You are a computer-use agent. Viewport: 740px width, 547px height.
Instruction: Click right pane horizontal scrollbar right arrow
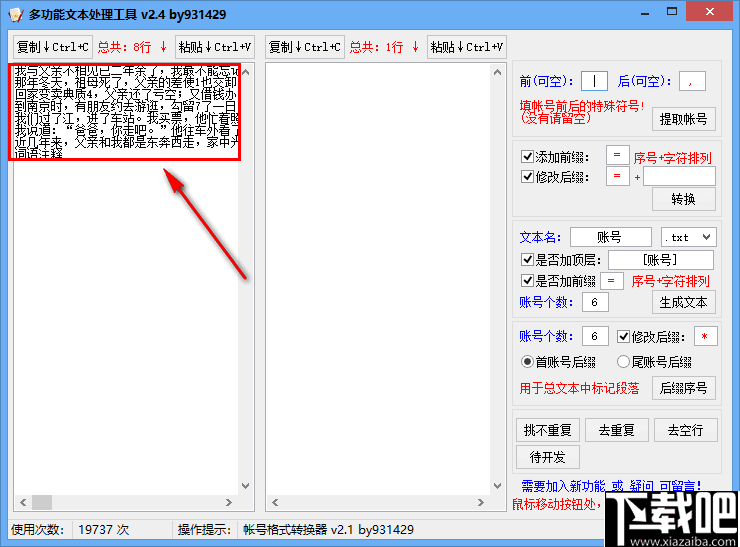pos(481,503)
